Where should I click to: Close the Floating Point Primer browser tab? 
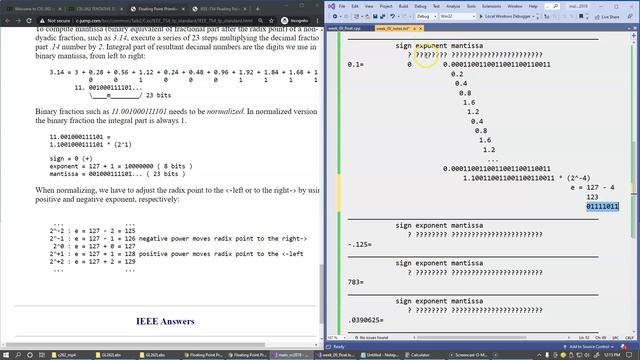pyautogui.click(x=183, y=9)
